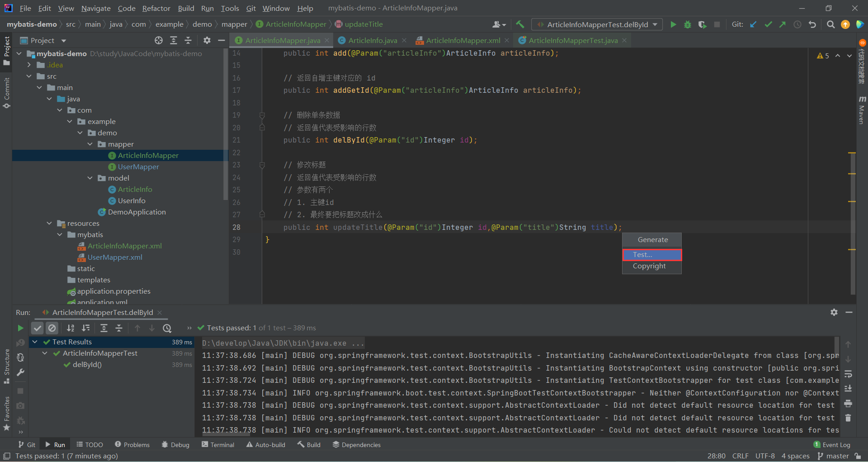Switch to ArticleInfoMapperTest.java tab
This screenshot has height=462, width=868.
pos(573,40)
